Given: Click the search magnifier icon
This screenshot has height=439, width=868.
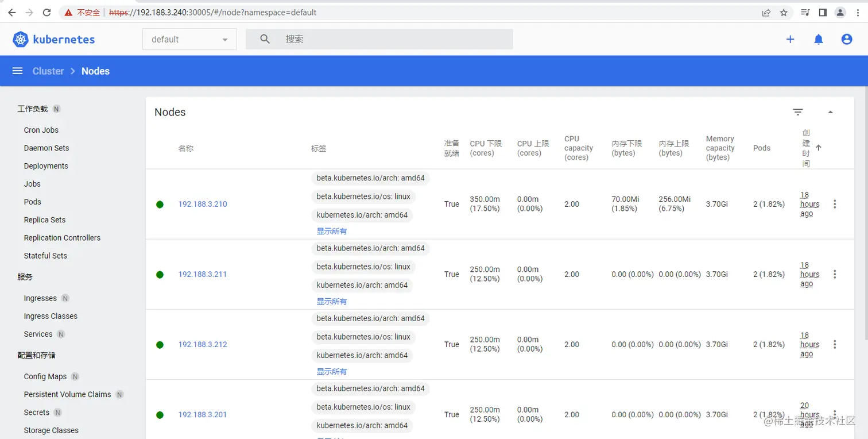Looking at the screenshot, I should 265,39.
